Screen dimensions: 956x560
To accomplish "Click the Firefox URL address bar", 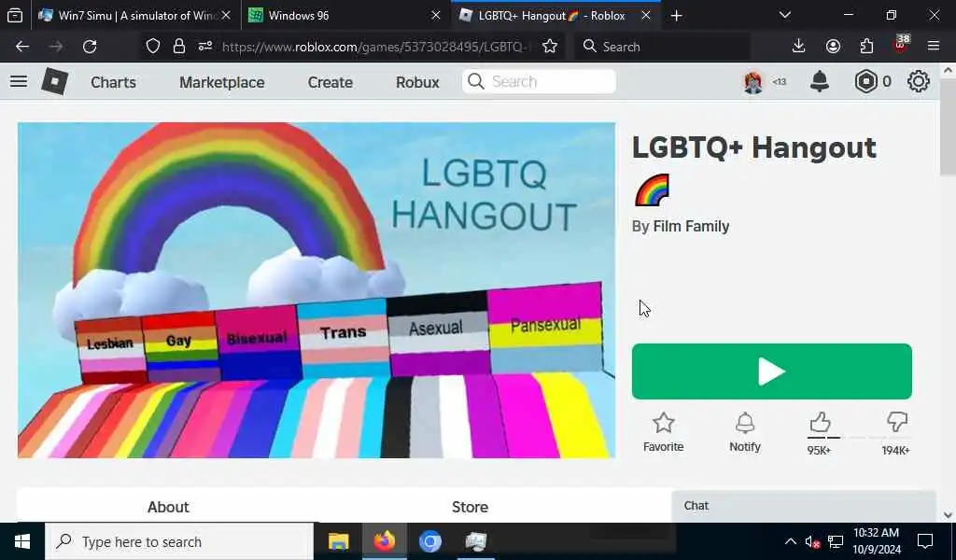I will point(376,47).
